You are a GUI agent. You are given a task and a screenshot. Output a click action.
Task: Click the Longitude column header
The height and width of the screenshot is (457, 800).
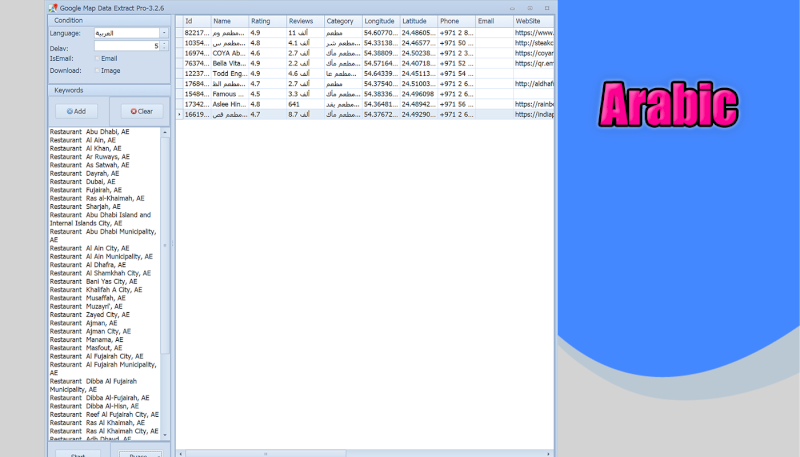coord(379,21)
